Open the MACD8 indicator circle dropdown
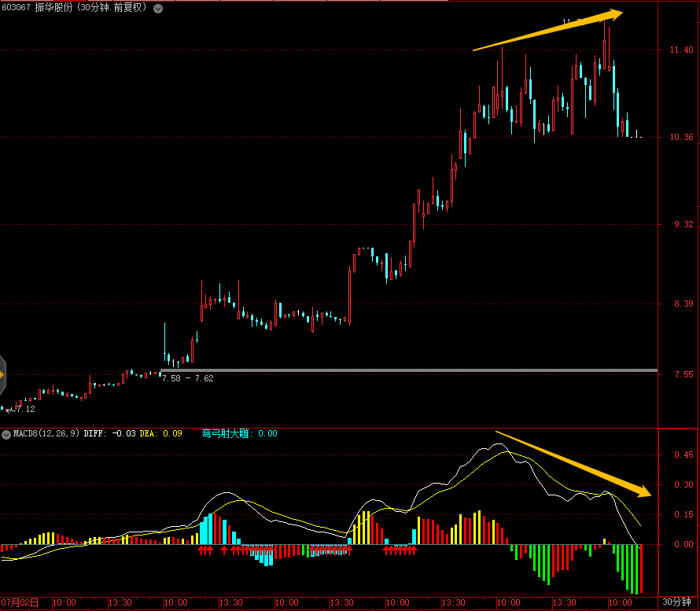 [6, 434]
